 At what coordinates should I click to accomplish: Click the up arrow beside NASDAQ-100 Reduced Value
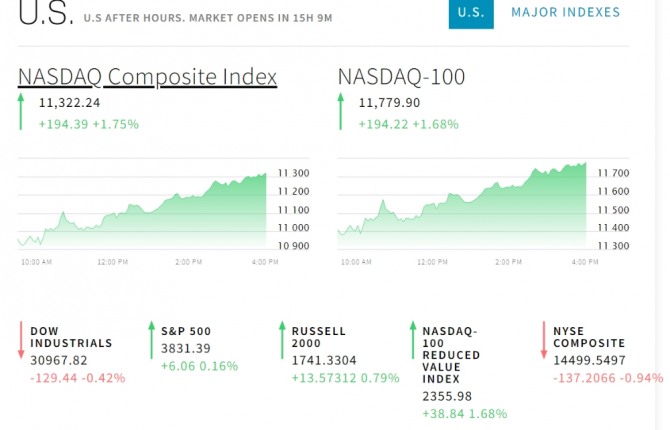412,340
